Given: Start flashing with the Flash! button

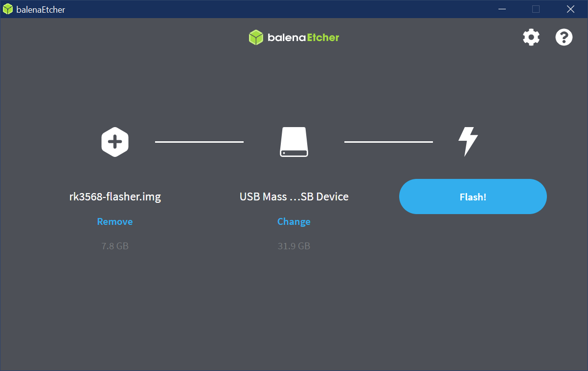Looking at the screenshot, I should (473, 196).
